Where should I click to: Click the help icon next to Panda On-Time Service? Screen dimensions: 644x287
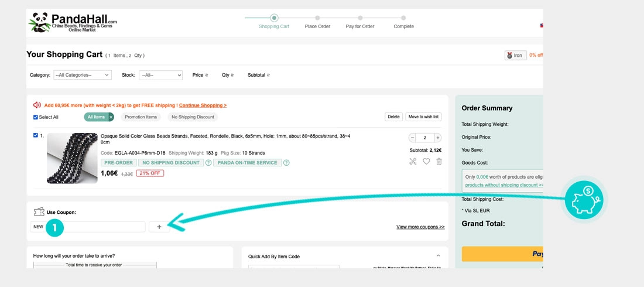pos(286,163)
